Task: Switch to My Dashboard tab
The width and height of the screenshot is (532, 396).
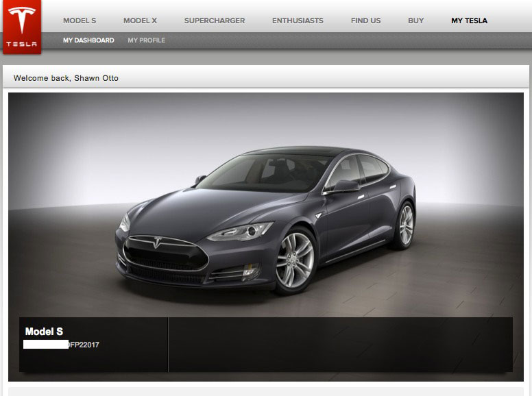Action: [88, 40]
